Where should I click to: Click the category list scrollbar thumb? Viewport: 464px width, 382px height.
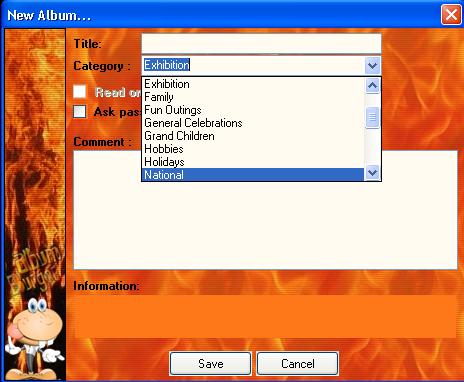pyautogui.click(x=372, y=117)
